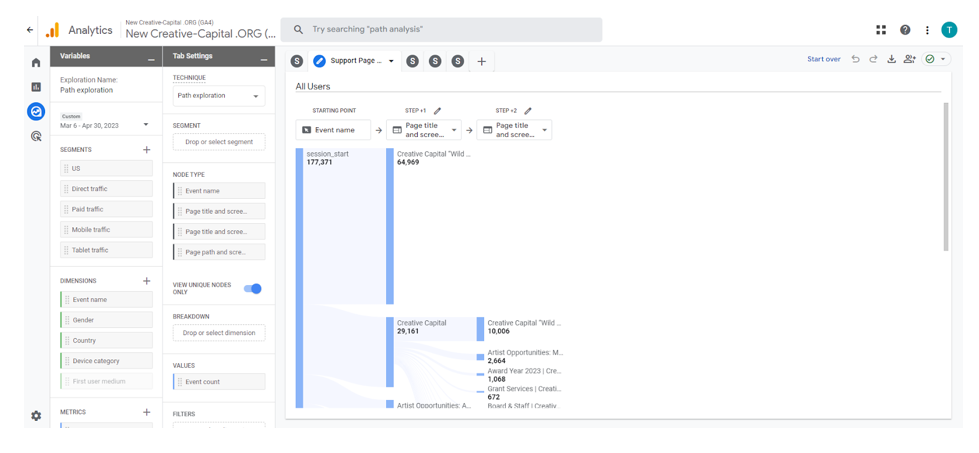
Task: Select the Starting Point Event name box
Action: 333,130
